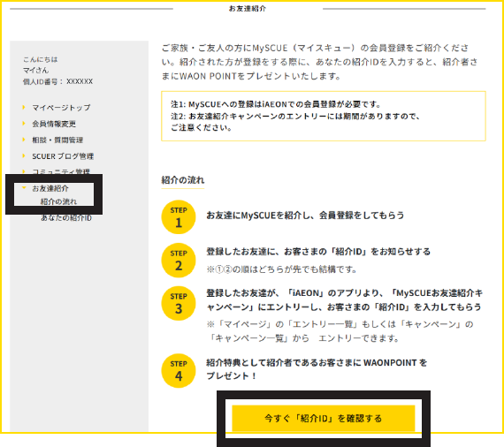The image size is (504, 447).
Task: Click 今すぐ「紹介ID」を確認する button
Action: pos(324,419)
